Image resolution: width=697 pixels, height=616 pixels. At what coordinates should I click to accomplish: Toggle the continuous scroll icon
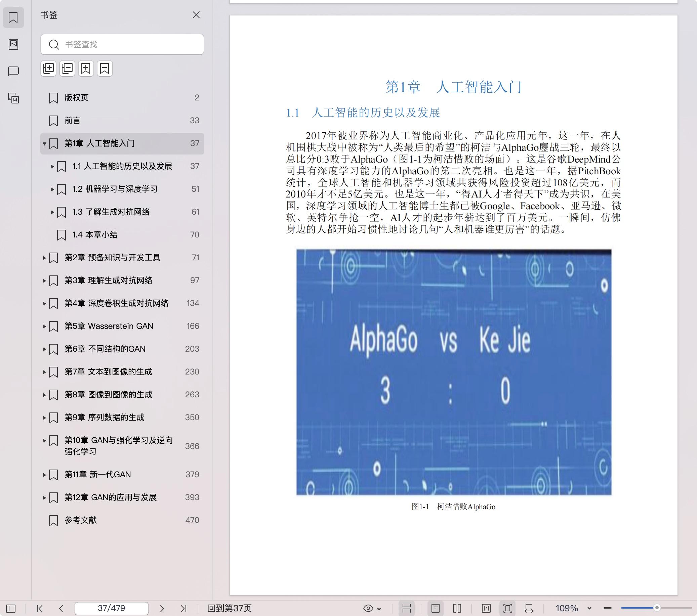click(406, 608)
